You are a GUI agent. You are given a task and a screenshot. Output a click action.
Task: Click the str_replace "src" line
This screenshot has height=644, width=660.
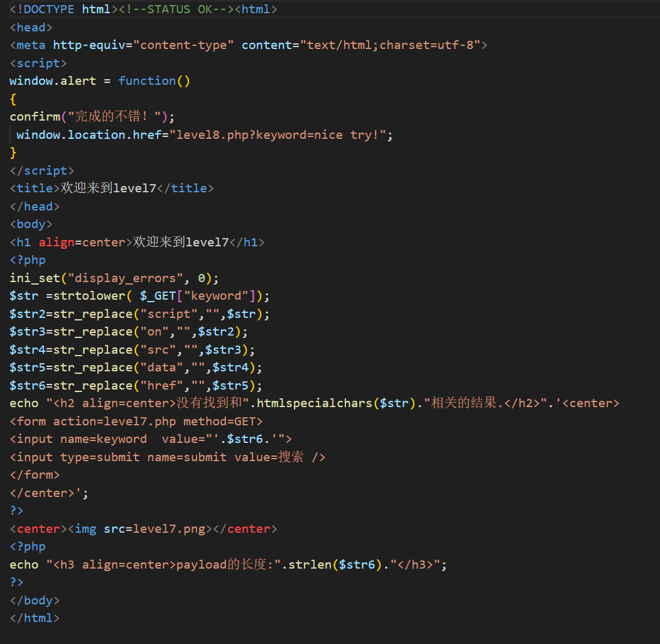click(x=132, y=349)
